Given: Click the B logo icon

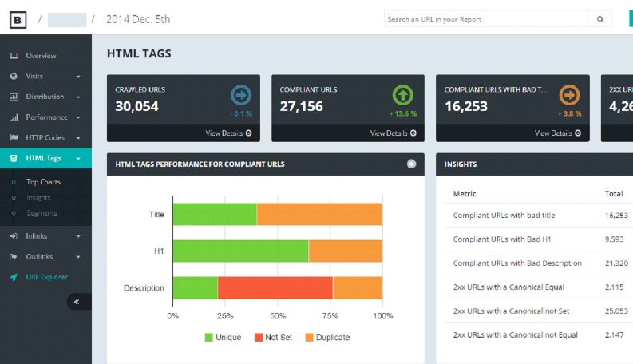Looking at the screenshot, I should point(18,19).
